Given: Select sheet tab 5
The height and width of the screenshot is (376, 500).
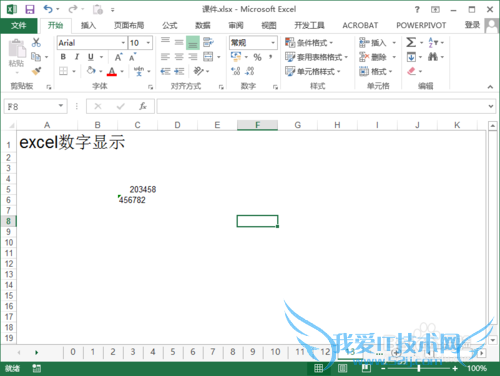Looking at the screenshot, I should (173, 352).
